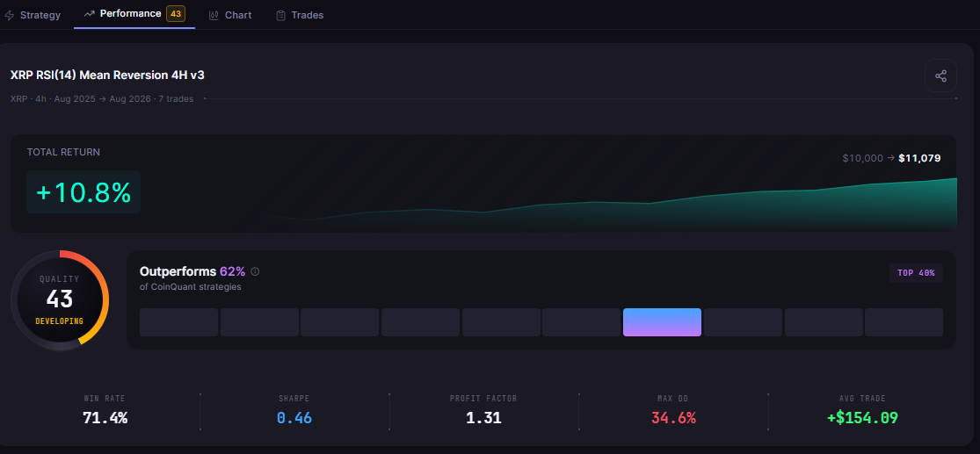This screenshot has width=980, height=454.
Task: Click the Sharpe 0.46 value
Action: (294, 418)
